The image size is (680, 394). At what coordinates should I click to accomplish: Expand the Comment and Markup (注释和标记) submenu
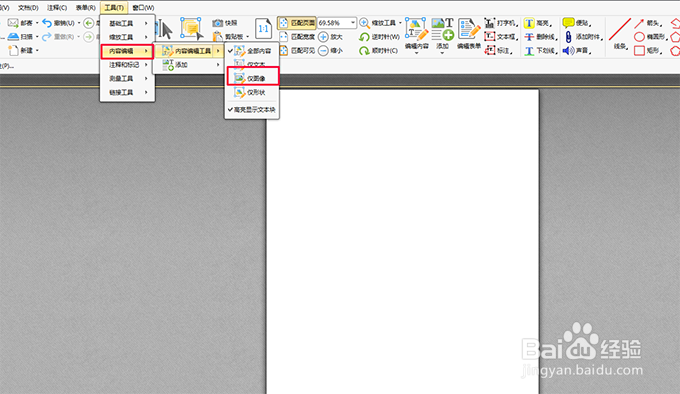click(x=127, y=65)
